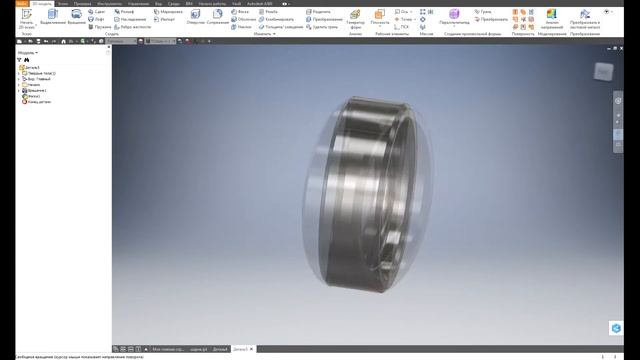Viewport: 640px width, 360px height.
Task: Expand the Вид: Главный node
Action: point(19,79)
